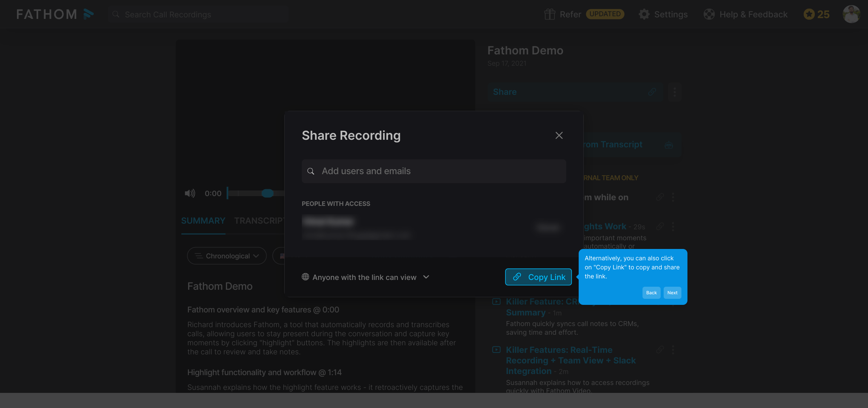The image size is (868, 408).
Task: Click the Add users and emails field
Action: tap(434, 171)
